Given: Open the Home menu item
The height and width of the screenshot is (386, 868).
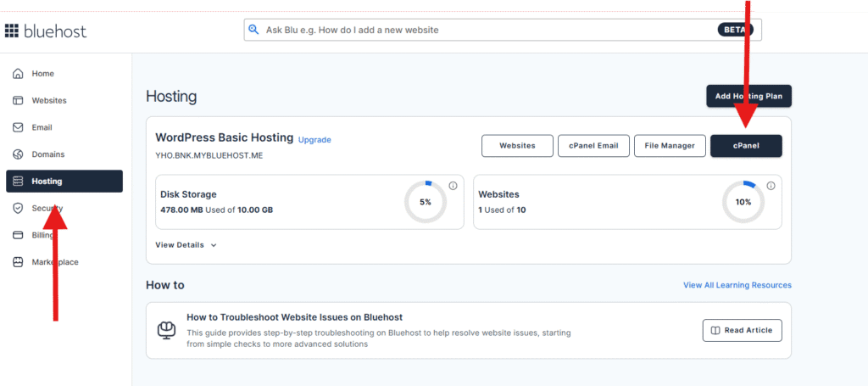Looking at the screenshot, I should point(64,74).
